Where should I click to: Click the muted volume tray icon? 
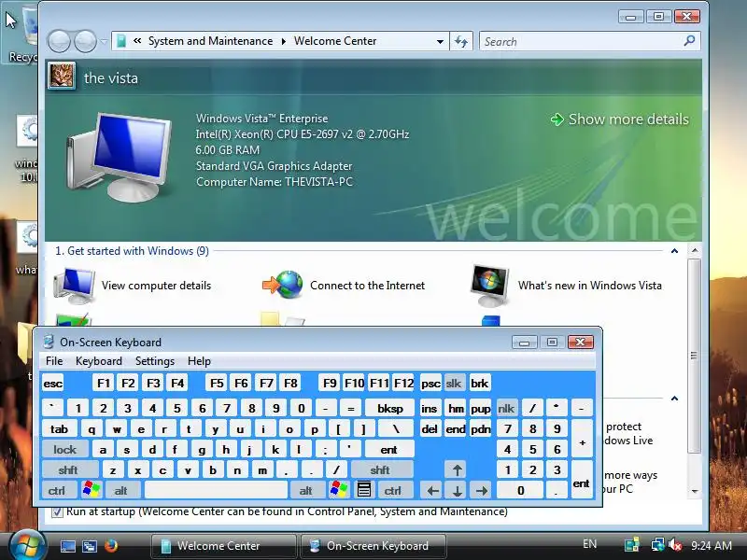click(x=675, y=545)
